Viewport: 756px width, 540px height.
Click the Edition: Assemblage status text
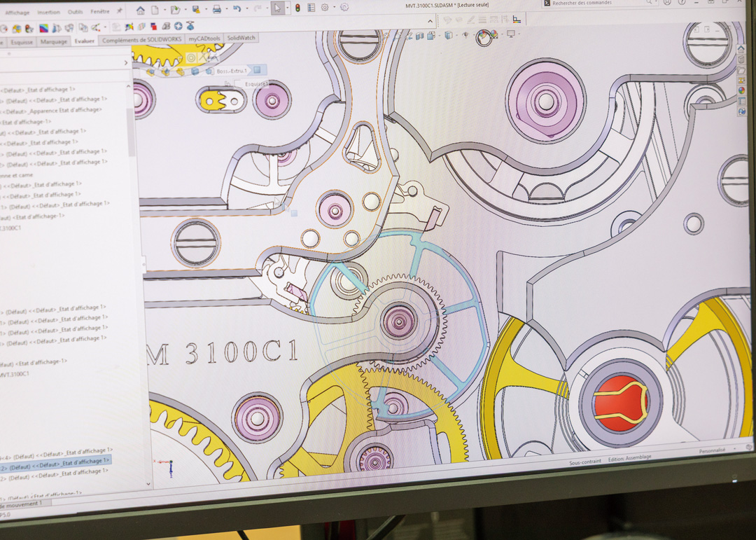pos(630,458)
